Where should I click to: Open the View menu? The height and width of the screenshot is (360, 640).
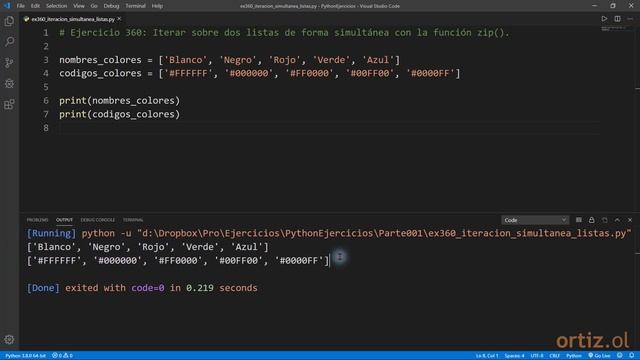click(79, 6)
